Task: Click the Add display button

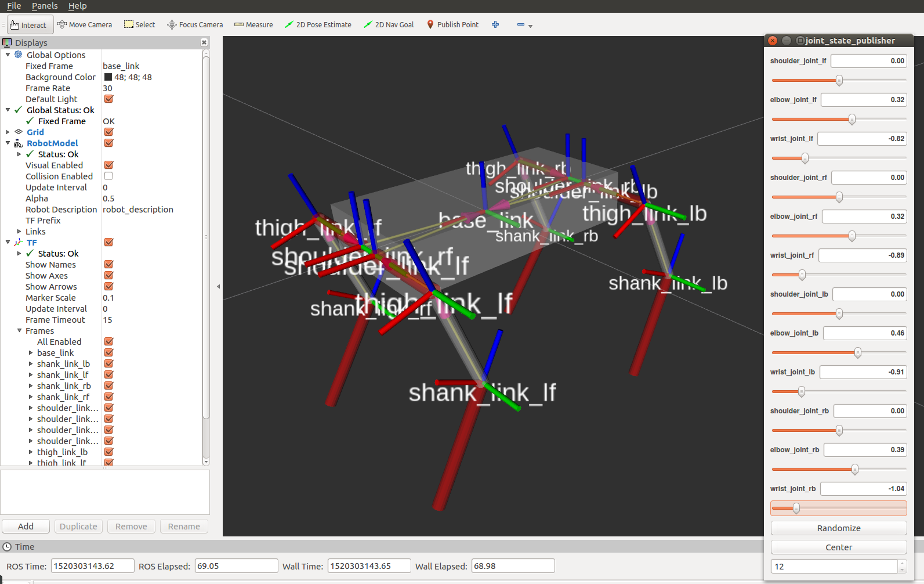Action: click(x=26, y=526)
